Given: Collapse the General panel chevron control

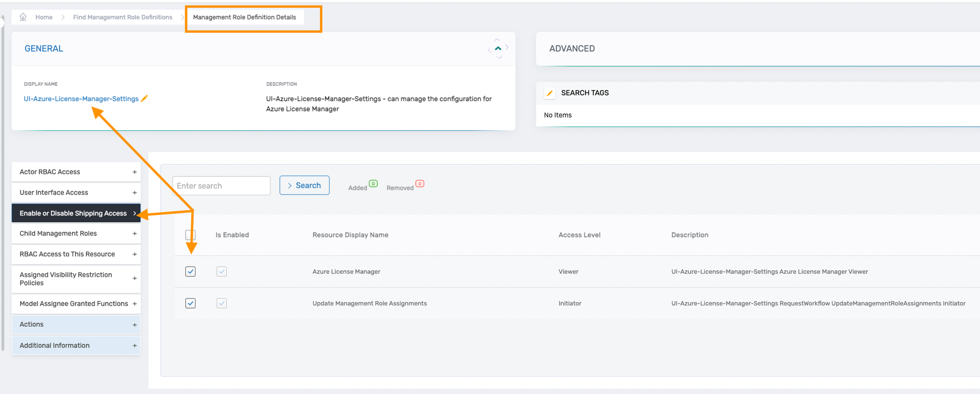Looking at the screenshot, I should point(498,49).
